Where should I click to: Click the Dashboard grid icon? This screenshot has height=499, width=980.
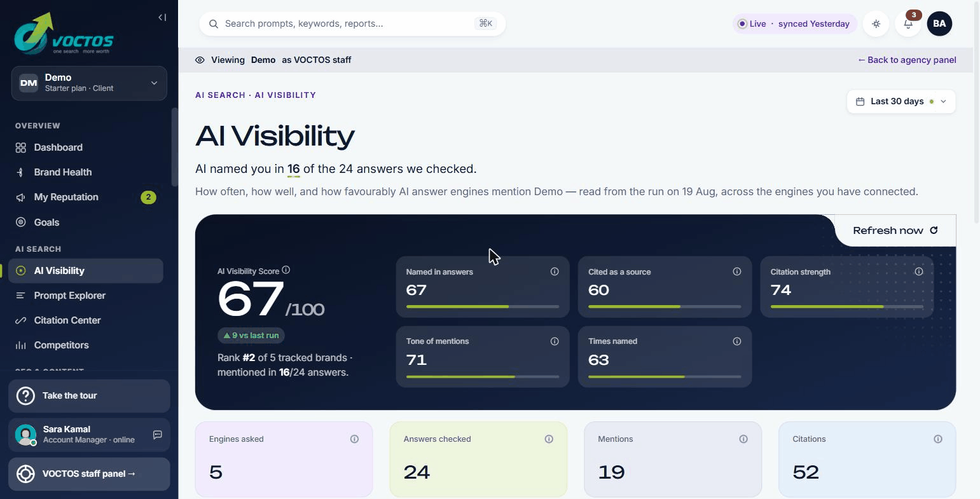(x=21, y=147)
